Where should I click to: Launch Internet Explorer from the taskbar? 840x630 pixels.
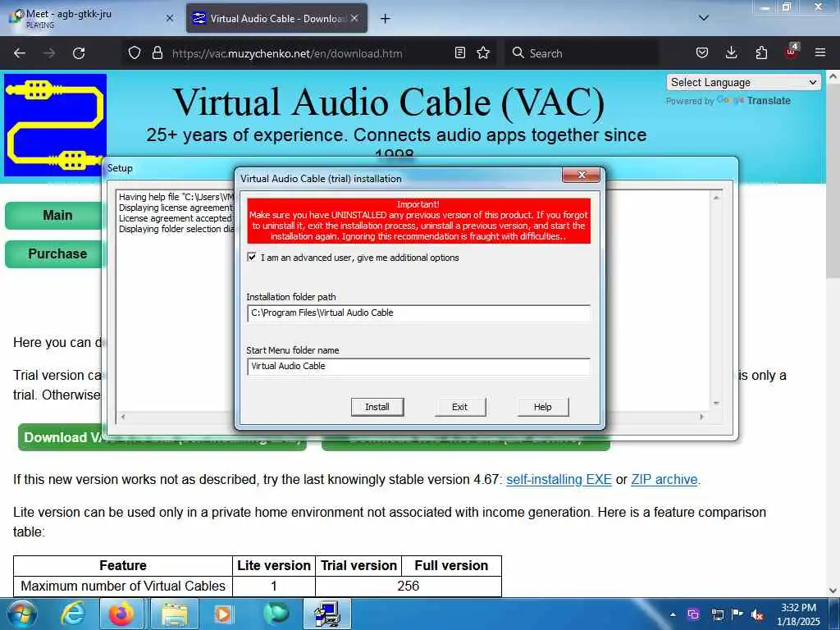pyautogui.click(x=72, y=614)
